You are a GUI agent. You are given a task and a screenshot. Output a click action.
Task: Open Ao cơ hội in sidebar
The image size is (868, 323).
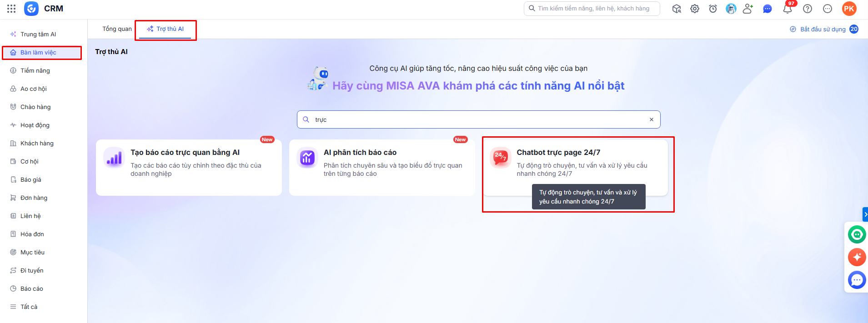tap(44, 89)
